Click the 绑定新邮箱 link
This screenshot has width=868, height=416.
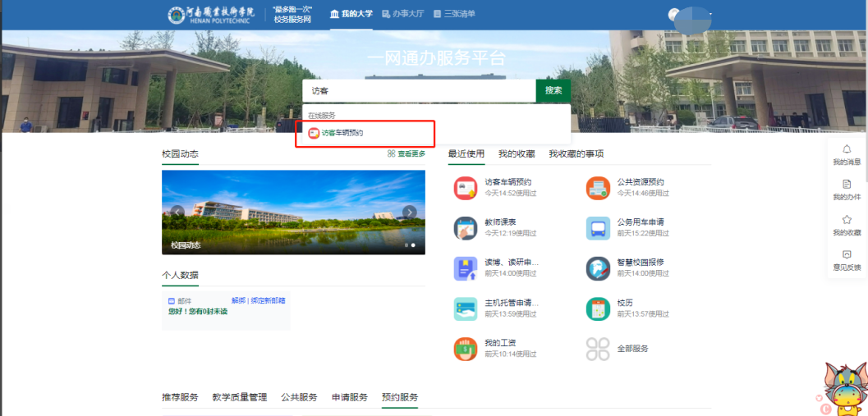pos(268,301)
